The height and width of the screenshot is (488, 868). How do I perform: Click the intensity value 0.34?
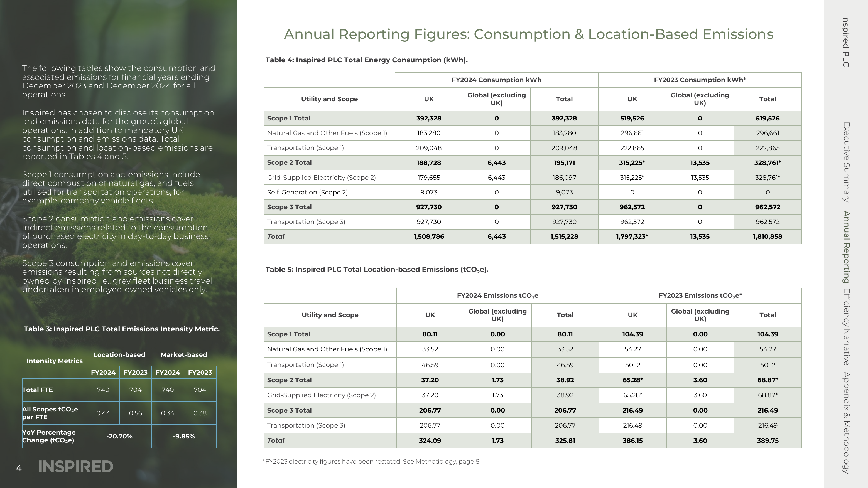tap(168, 413)
